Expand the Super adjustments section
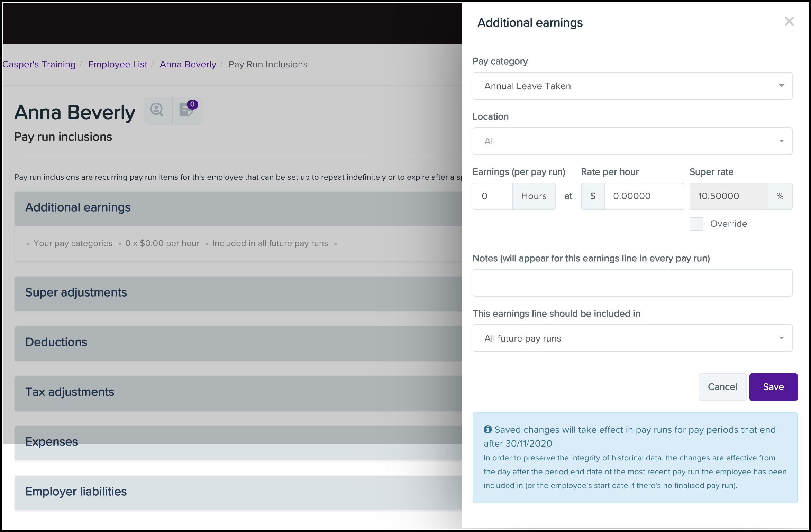 pos(76,292)
